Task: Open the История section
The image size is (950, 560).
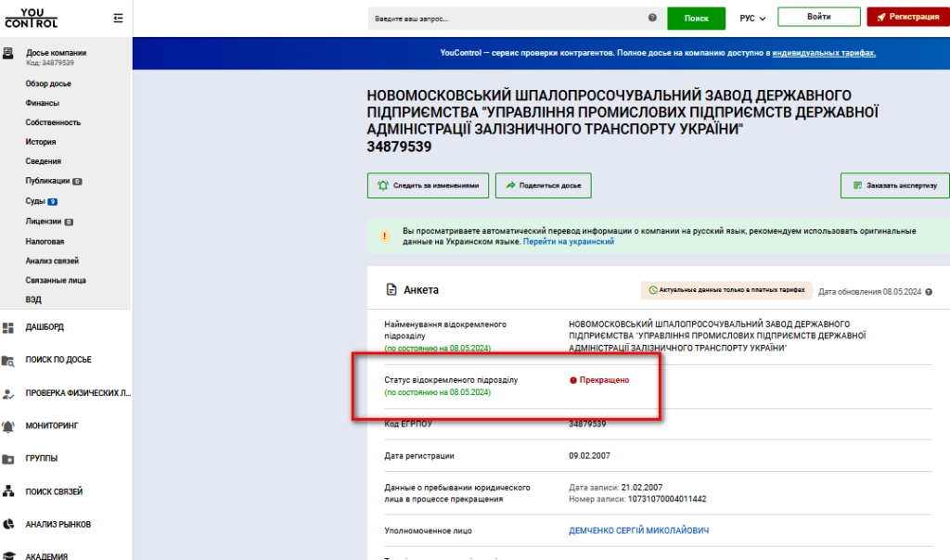Action: (x=41, y=142)
